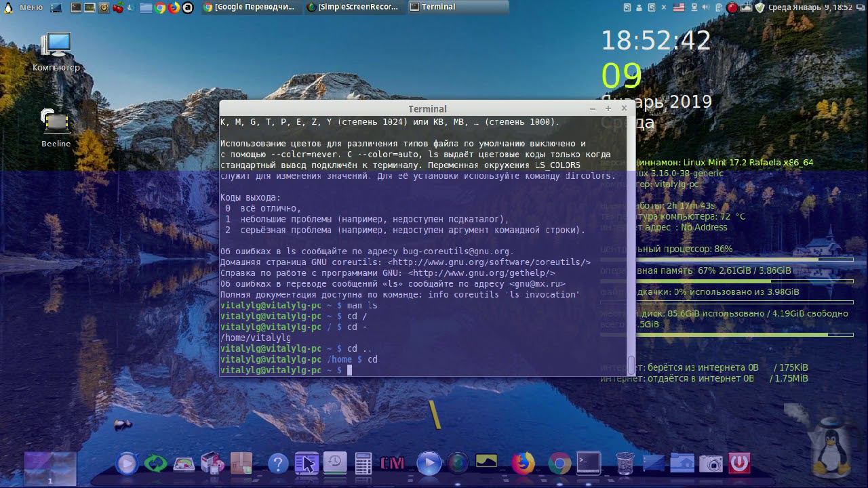Open the trash can icon in the dock
868x488 pixels.
pos(625,464)
